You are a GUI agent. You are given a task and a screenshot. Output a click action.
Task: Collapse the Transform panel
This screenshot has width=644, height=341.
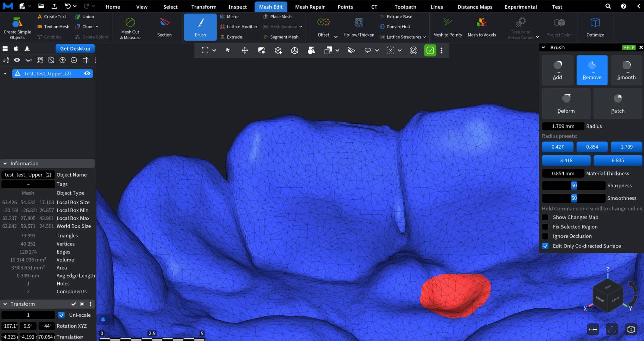tap(5, 304)
